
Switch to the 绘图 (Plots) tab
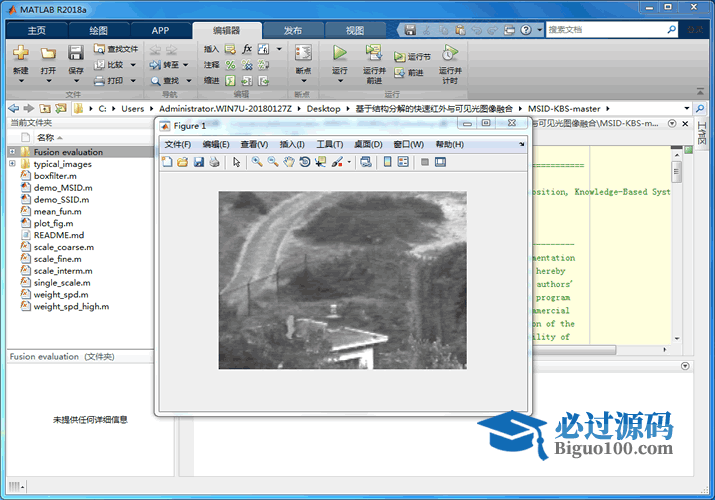tap(99, 30)
